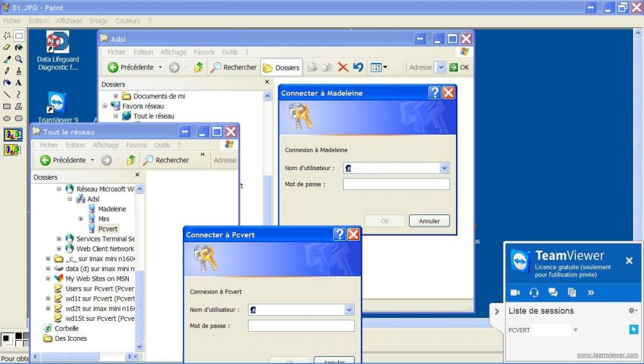Screen dimensions: 644x364
Task: Toggle the Dossiers button in Adsl toolbar
Action: (281, 68)
